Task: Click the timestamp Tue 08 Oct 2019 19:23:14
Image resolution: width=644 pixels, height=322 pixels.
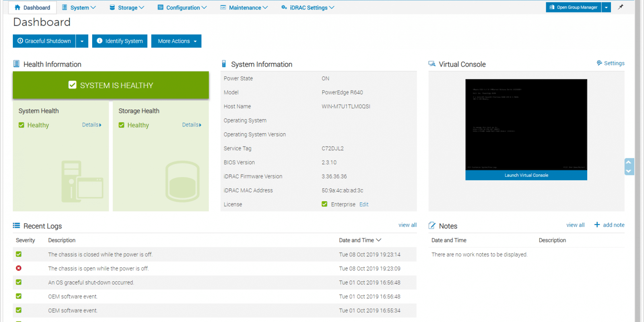Action: click(369, 254)
